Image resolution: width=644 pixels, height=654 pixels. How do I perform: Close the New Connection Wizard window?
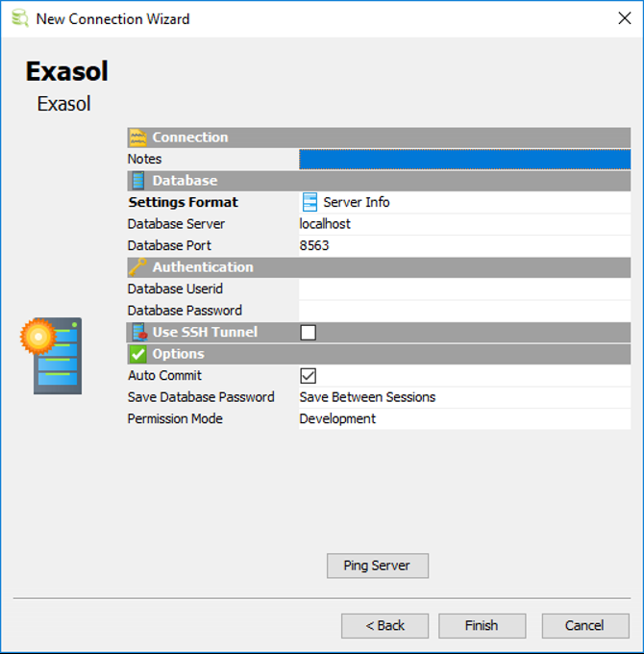(625, 18)
